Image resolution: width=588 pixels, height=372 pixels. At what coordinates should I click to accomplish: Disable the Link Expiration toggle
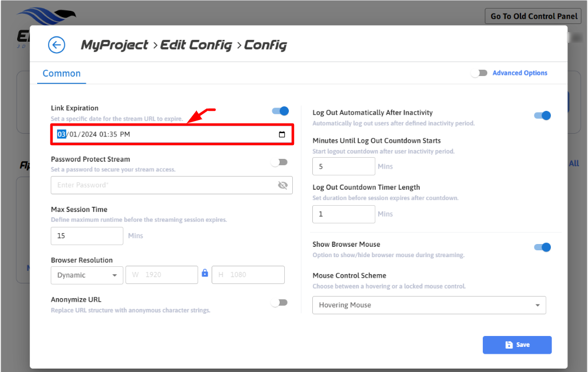(280, 111)
